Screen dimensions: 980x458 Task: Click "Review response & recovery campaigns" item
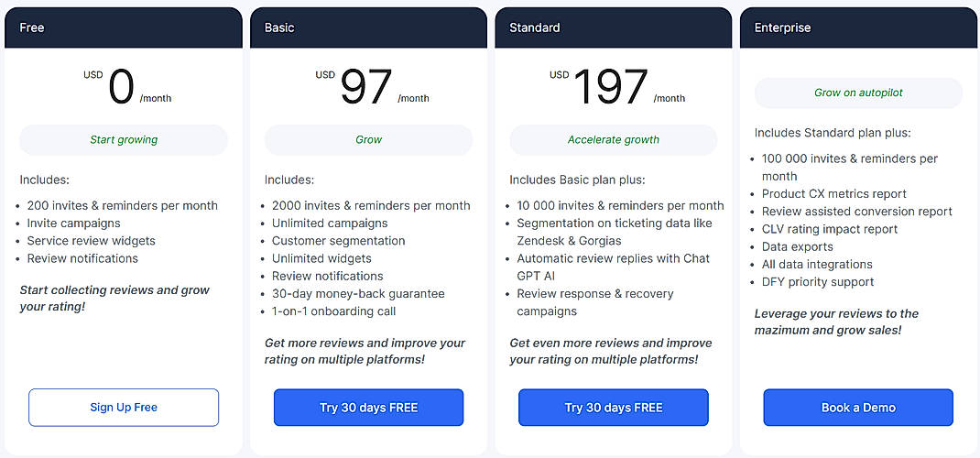(x=595, y=302)
